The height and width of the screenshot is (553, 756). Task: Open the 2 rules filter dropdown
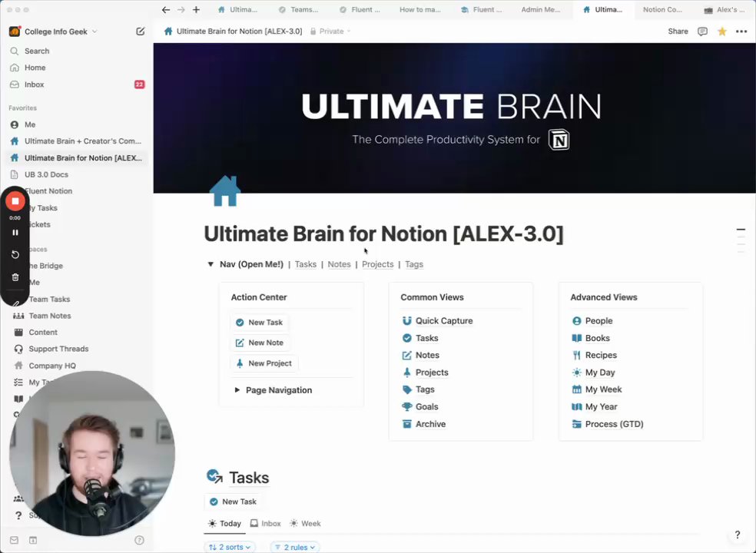(294, 547)
